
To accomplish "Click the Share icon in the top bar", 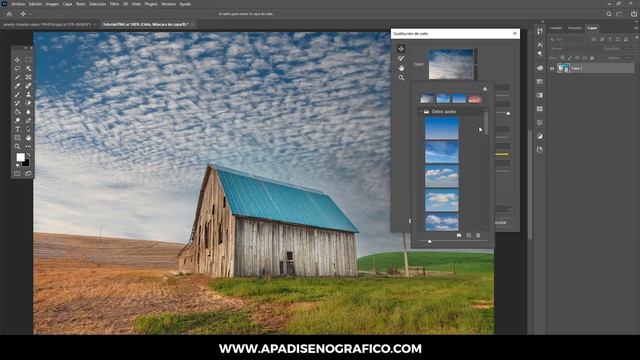I will click(633, 14).
